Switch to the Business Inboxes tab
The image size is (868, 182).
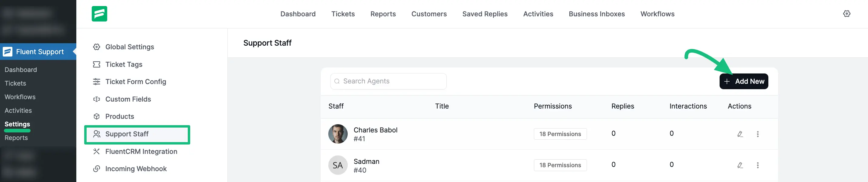(x=596, y=14)
